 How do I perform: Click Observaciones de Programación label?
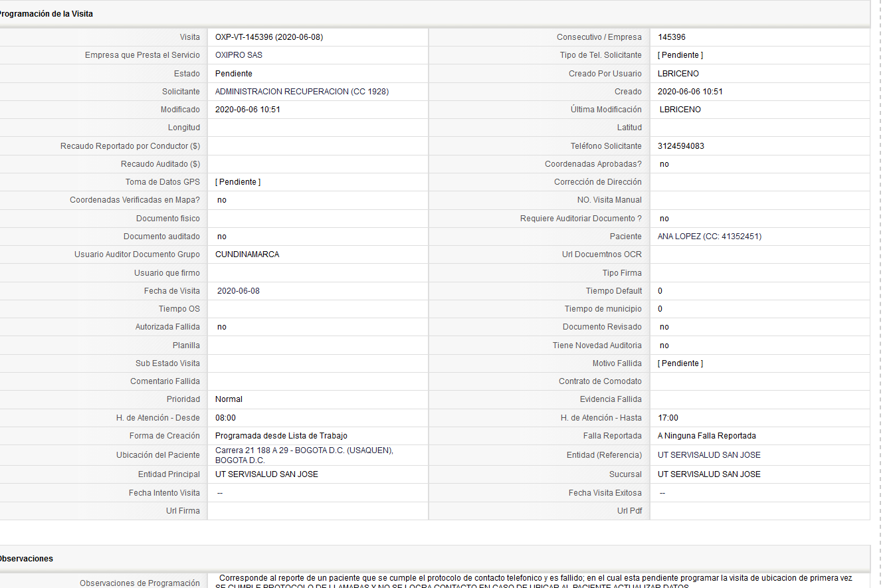click(x=140, y=583)
